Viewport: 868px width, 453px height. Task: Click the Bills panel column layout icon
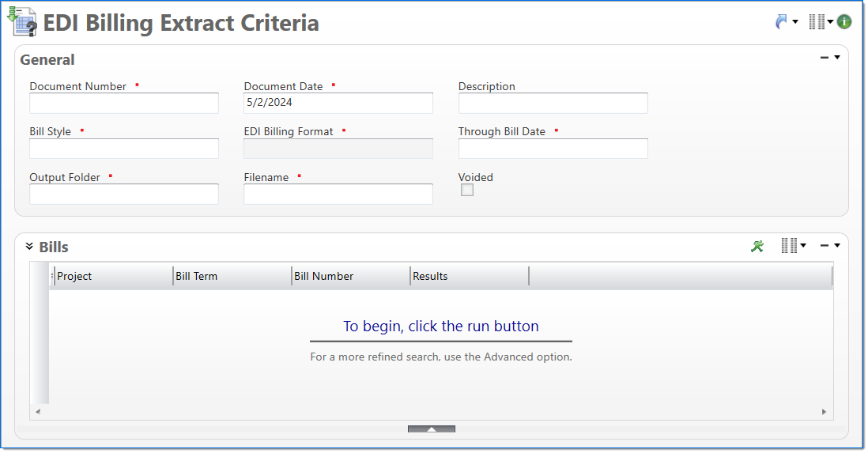(x=789, y=246)
